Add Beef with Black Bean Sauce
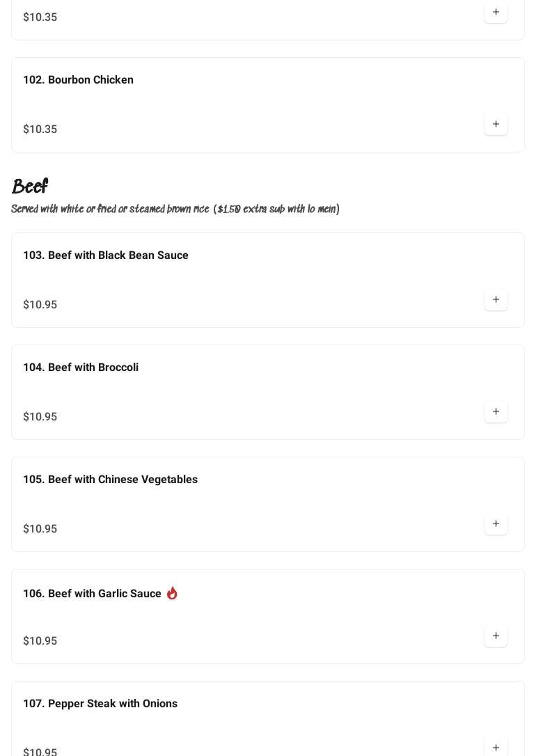 496,300
